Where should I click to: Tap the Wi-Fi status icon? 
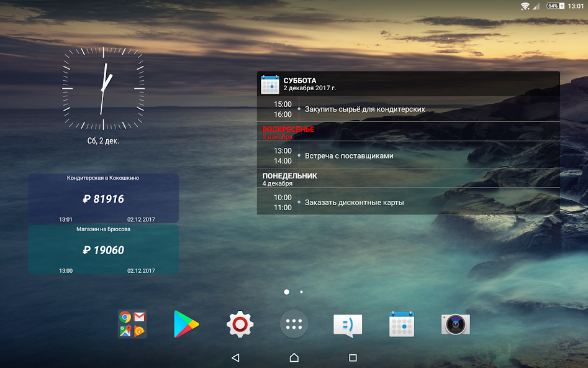point(525,6)
